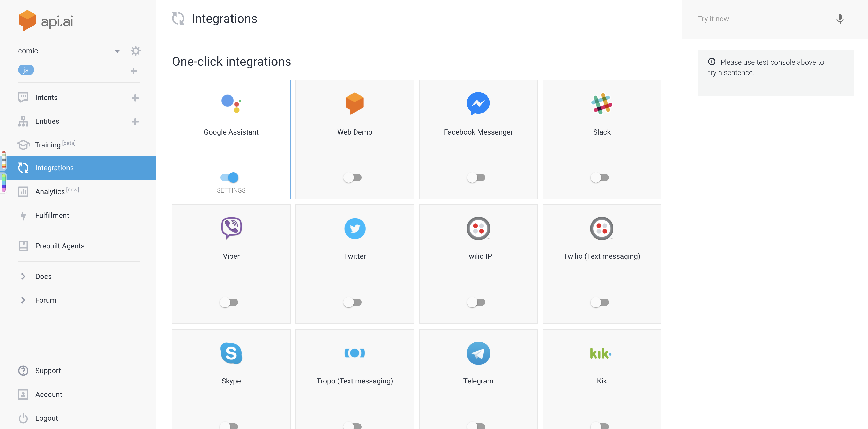Image resolution: width=868 pixels, height=429 pixels.
Task: Click the Twitter bird icon
Action: (355, 228)
